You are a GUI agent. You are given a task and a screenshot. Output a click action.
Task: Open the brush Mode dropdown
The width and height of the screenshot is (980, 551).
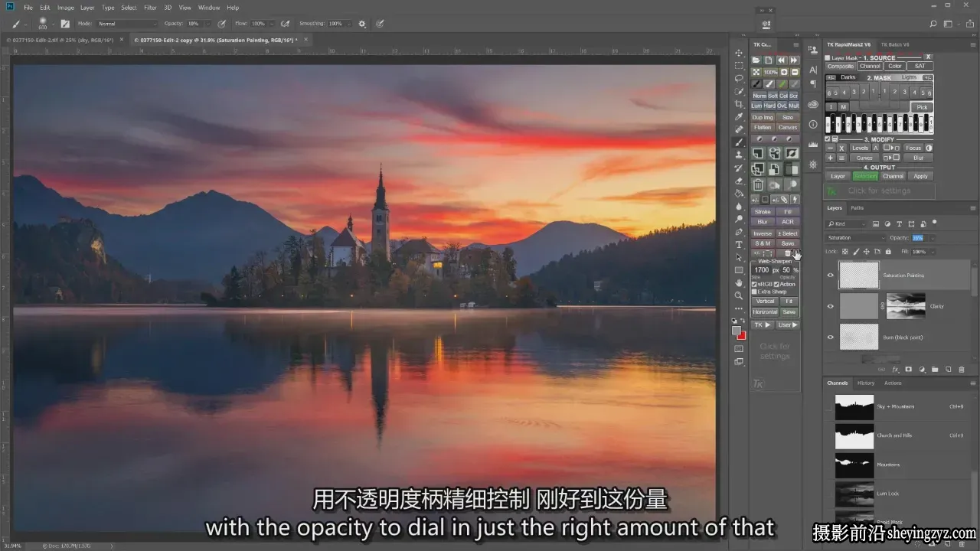(127, 24)
